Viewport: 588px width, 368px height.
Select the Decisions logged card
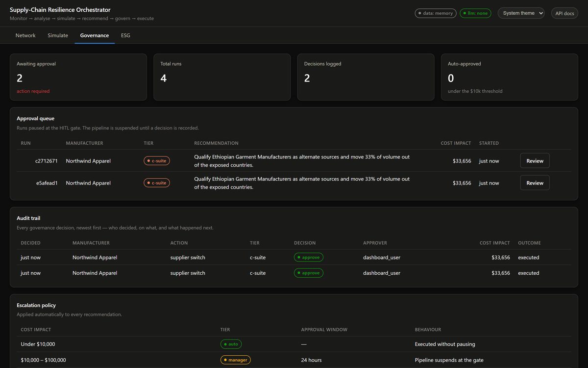pos(366,77)
